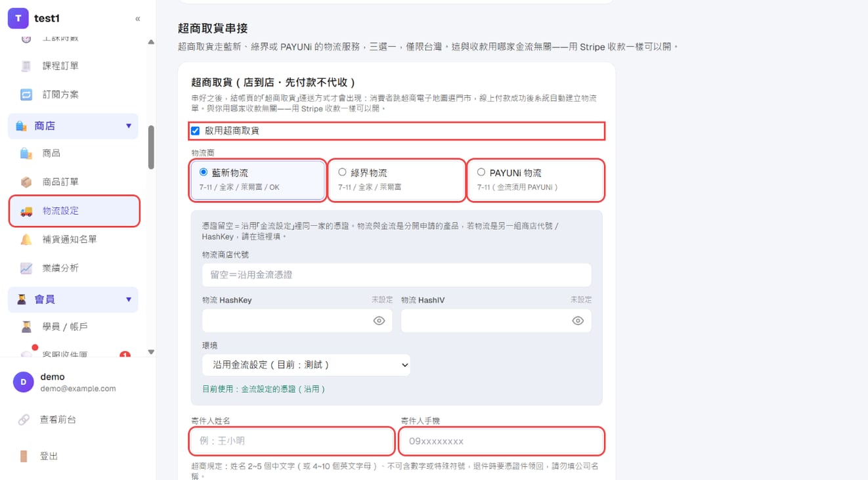Screen dimensions: 868x480
Task: Click the 課程訂單 document icon
Action: 26,66
